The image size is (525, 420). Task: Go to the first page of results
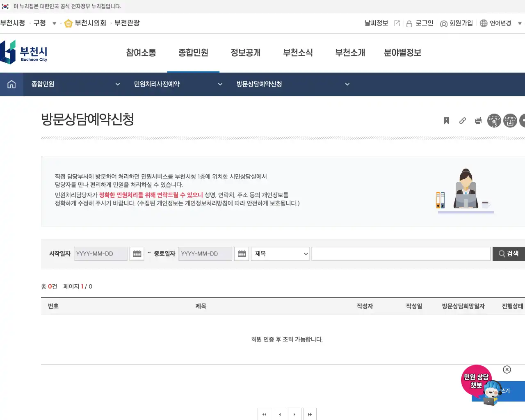point(265,414)
